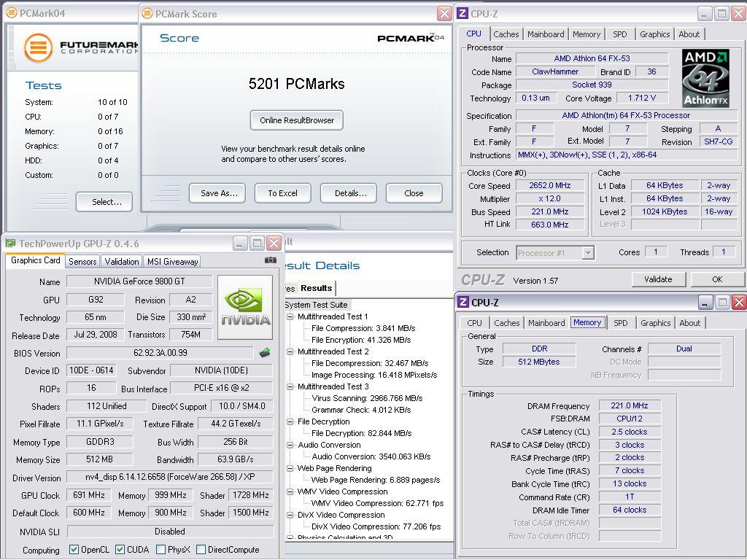Collapse the Audio Conversion node
The image size is (747, 560).
tap(290, 445)
